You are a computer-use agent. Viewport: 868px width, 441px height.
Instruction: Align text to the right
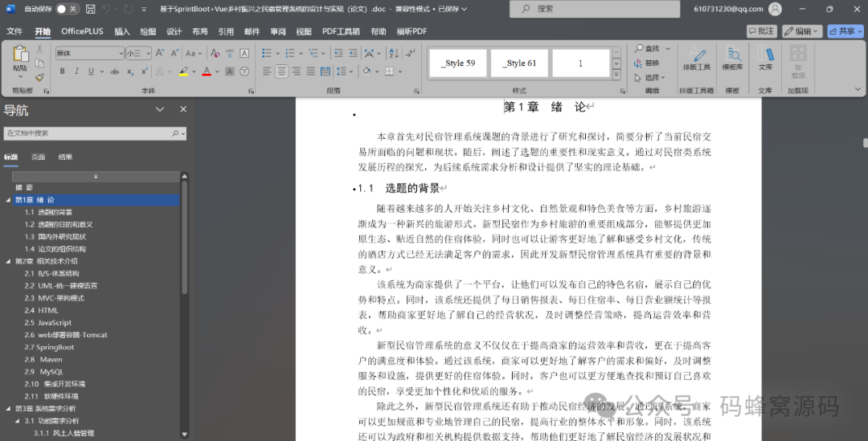[x=296, y=71]
